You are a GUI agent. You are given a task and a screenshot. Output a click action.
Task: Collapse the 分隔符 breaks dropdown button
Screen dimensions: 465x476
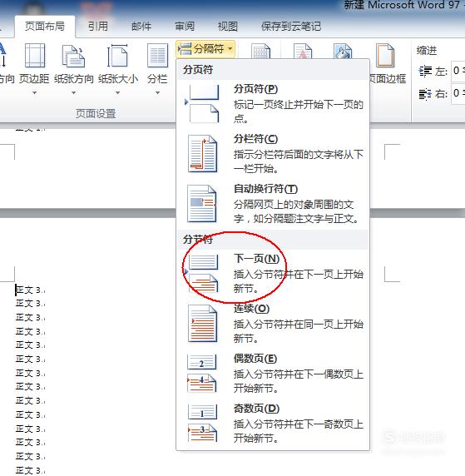205,48
